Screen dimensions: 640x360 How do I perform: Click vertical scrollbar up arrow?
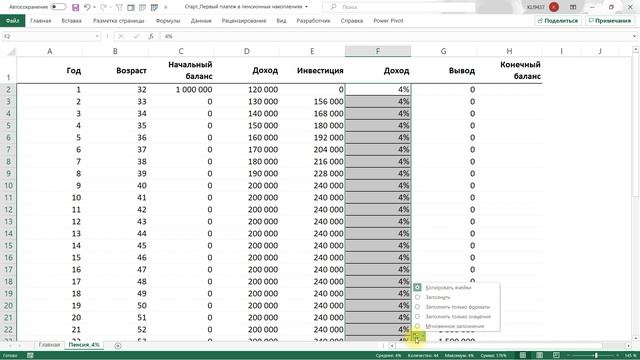point(636,49)
